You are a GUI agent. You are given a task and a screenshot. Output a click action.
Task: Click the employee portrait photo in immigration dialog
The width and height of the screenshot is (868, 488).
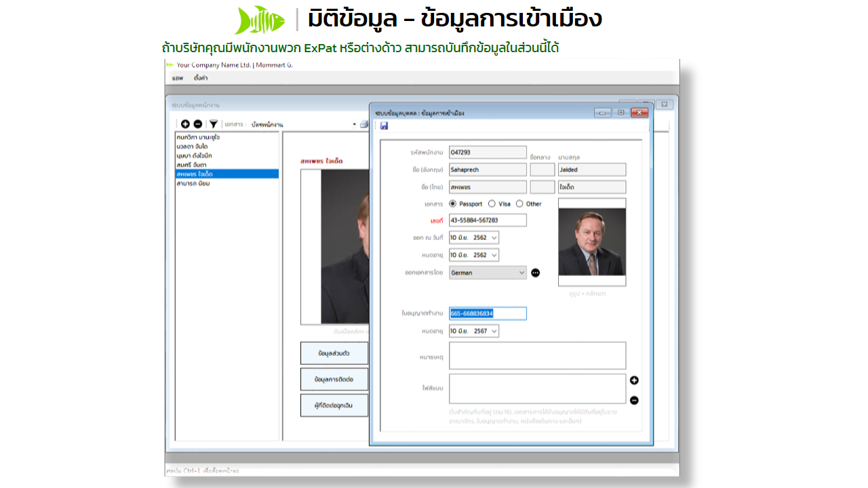coord(592,242)
